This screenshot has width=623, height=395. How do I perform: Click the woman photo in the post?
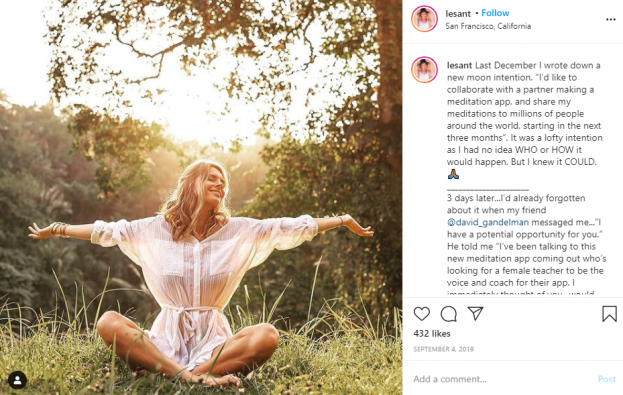(x=201, y=198)
